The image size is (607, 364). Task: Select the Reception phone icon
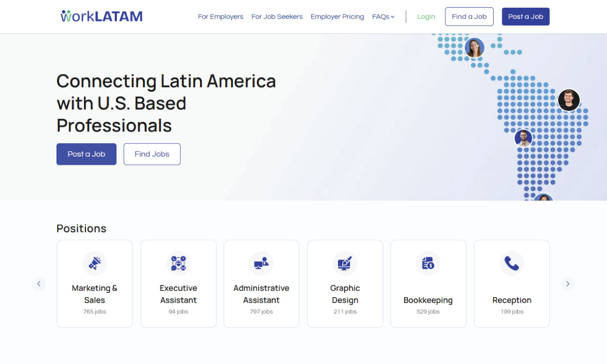click(x=512, y=263)
